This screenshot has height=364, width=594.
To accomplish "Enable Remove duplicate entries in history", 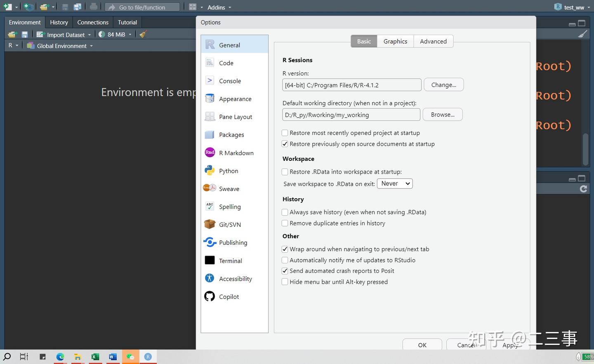I will 285,223.
